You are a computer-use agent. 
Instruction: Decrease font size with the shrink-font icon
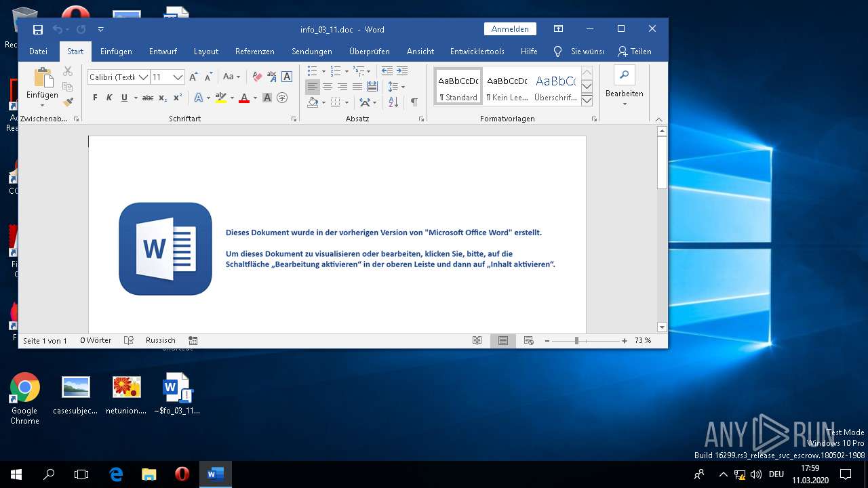208,77
